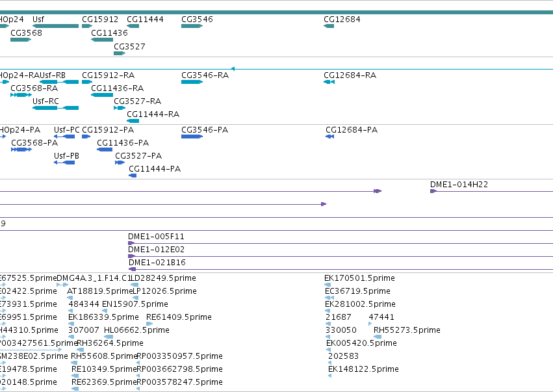Click the DME1-014H22 clone label
Viewport: 553px width, 392px height.
(x=459, y=185)
